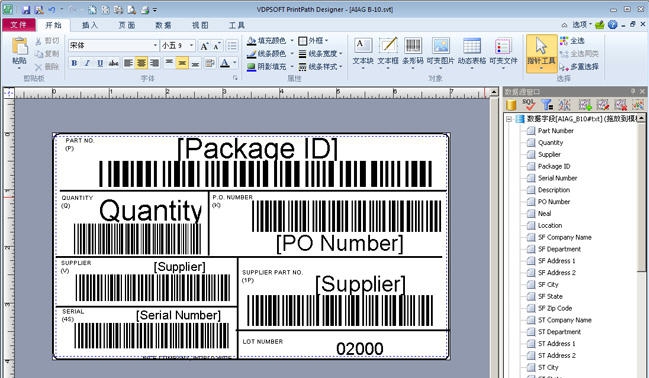Open the Line Style (线条样式) dropdown
The image size is (649, 378).
tap(320, 66)
